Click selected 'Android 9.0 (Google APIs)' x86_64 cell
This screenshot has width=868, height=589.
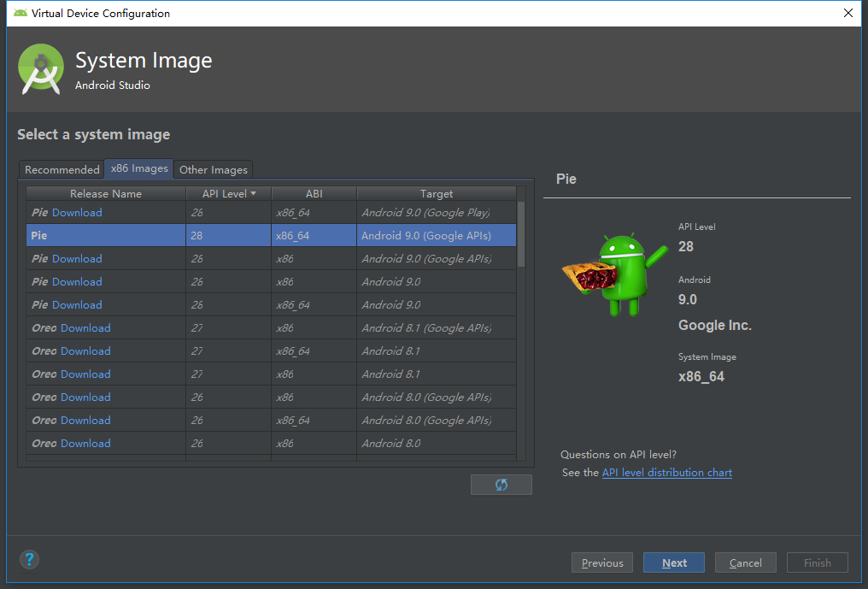tap(437, 235)
